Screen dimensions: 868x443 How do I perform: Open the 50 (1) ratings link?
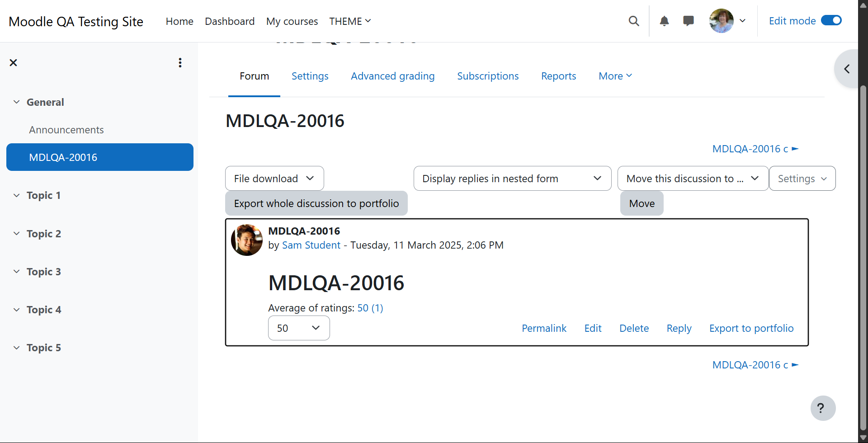click(370, 308)
